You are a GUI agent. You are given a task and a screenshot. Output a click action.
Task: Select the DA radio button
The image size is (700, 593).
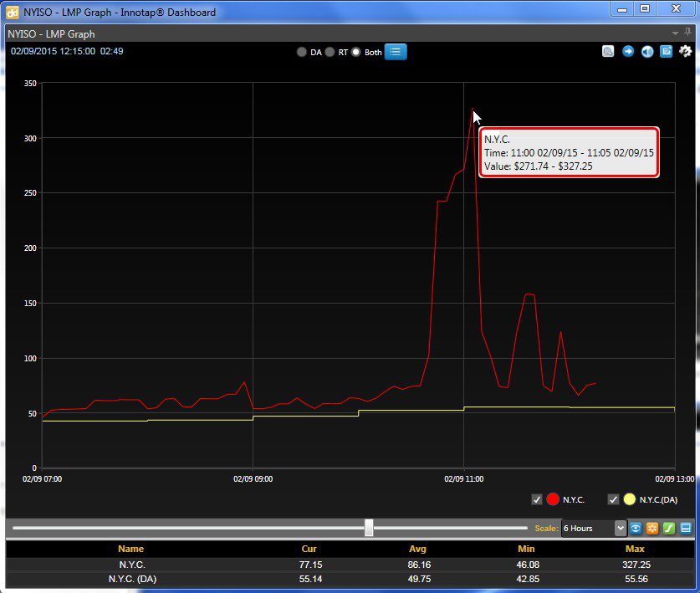(302, 52)
